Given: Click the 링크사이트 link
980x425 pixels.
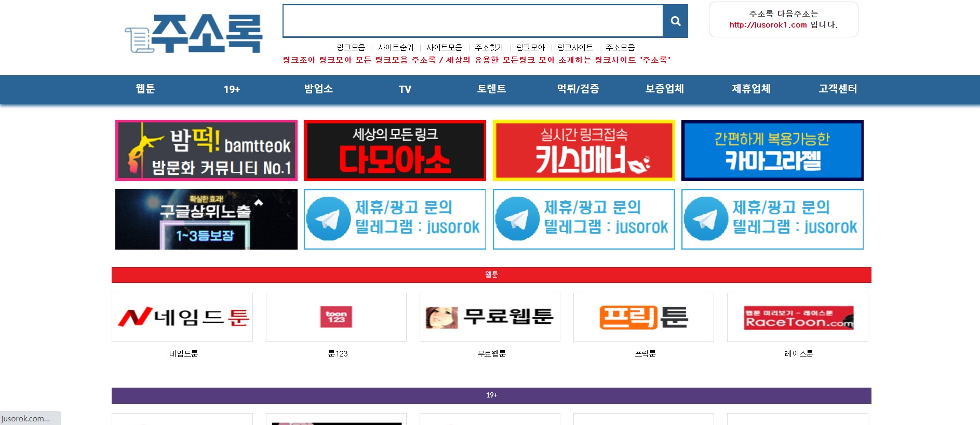Looking at the screenshot, I should (575, 48).
